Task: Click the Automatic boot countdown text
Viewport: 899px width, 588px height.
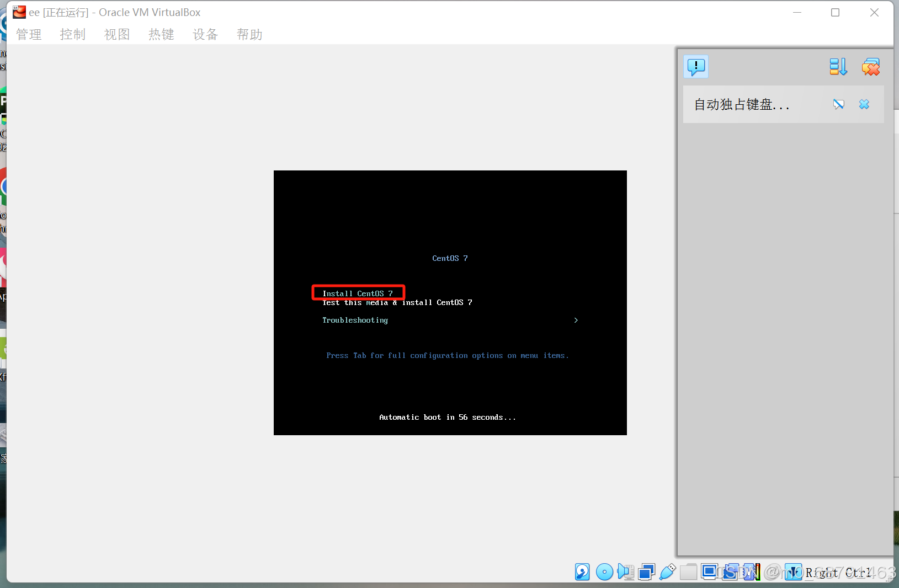Action: [448, 417]
